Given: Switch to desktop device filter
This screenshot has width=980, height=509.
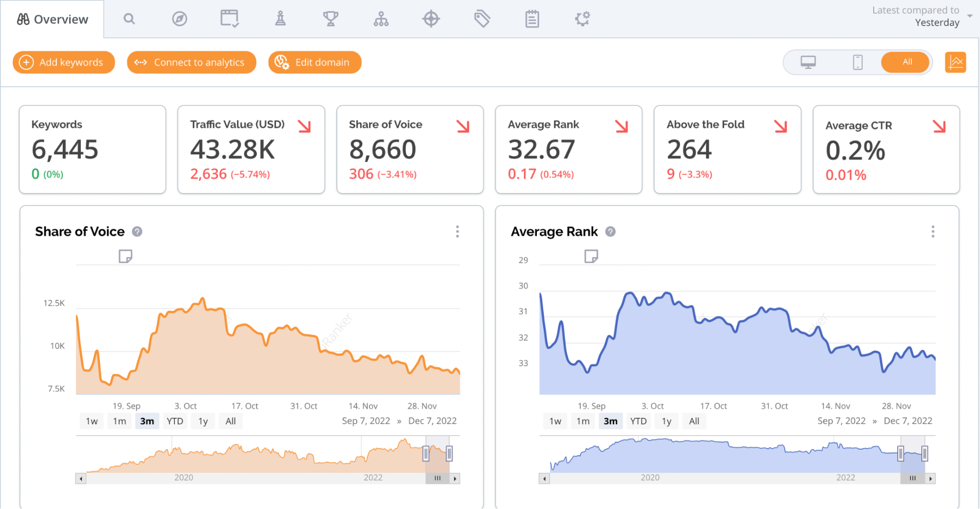Looking at the screenshot, I should pos(808,62).
